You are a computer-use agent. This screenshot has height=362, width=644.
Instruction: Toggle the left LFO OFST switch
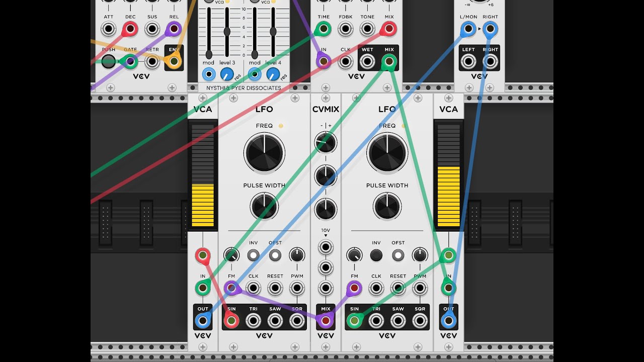coord(275,255)
